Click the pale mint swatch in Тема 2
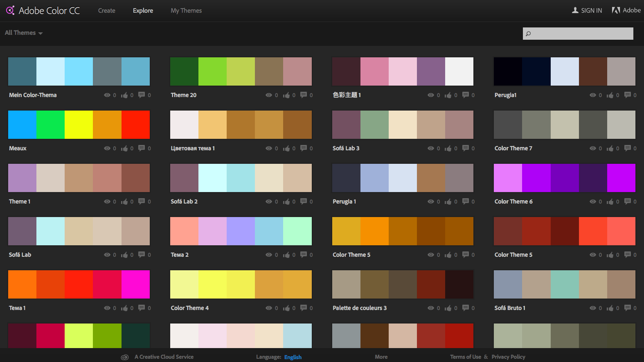The height and width of the screenshot is (362, 644). (297, 231)
